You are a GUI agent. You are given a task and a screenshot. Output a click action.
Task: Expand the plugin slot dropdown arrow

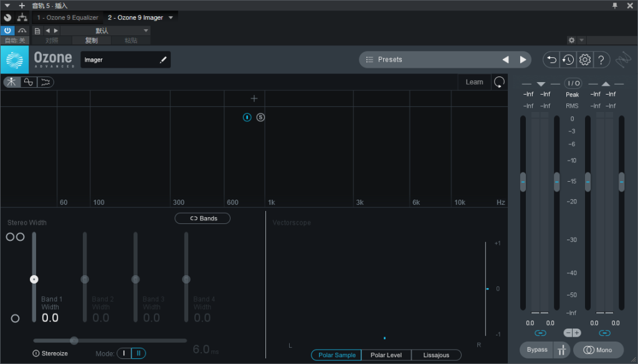(x=171, y=17)
